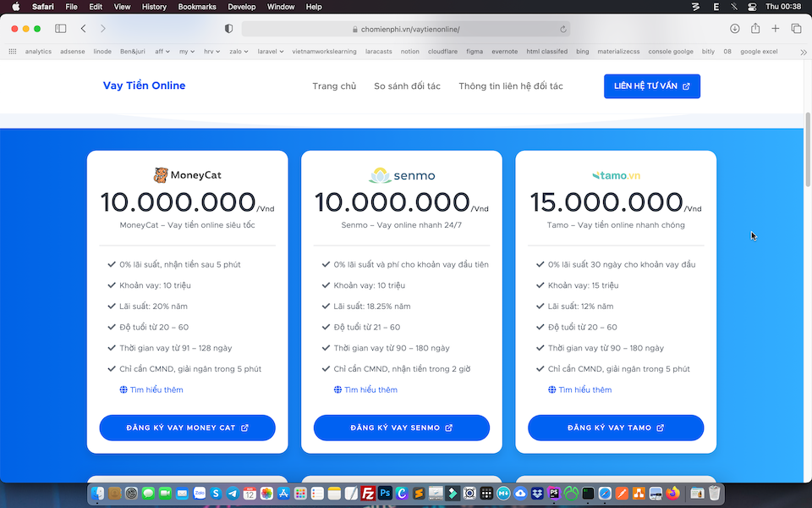Open the Apple menu

pos(15,7)
